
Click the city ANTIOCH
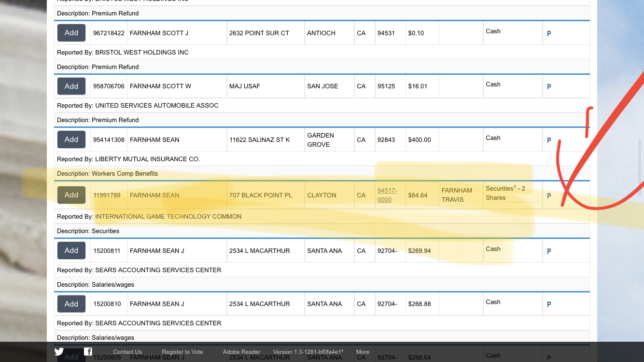(x=321, y=33)
